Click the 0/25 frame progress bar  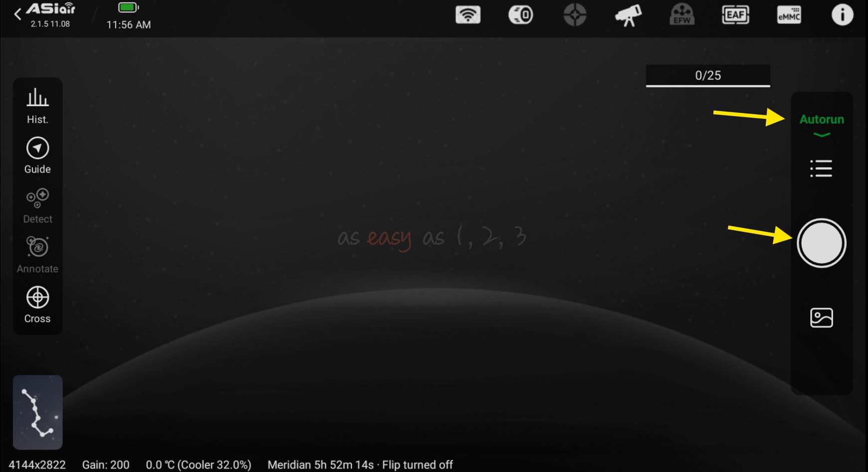(x=708, y=76)
